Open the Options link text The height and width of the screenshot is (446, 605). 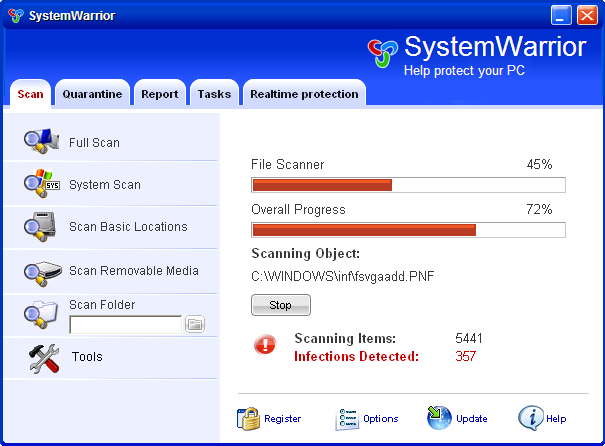click(x=380, y=419)
